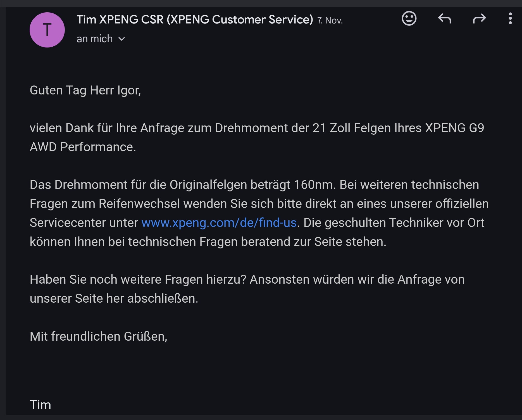Click greeting line 'Guten Tag Herr Igor,'
Image resolution: width=522 pixels, height=420 pixels.
pyautogui.click(x=85, y=90)
